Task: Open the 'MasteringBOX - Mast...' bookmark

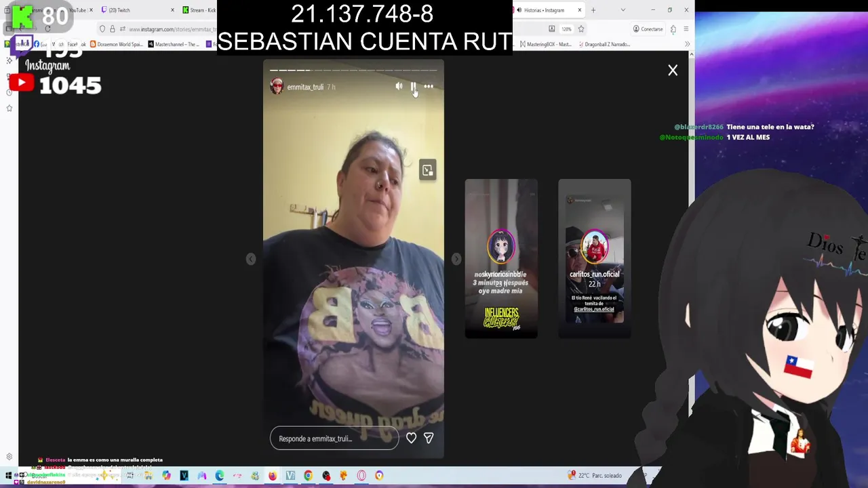Action: (545, 45)
